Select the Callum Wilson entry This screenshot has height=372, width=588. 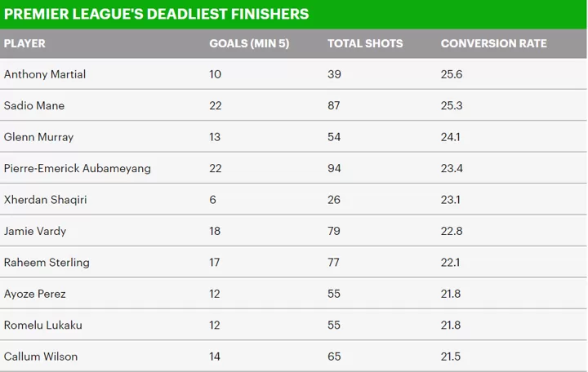pos(41,356)
